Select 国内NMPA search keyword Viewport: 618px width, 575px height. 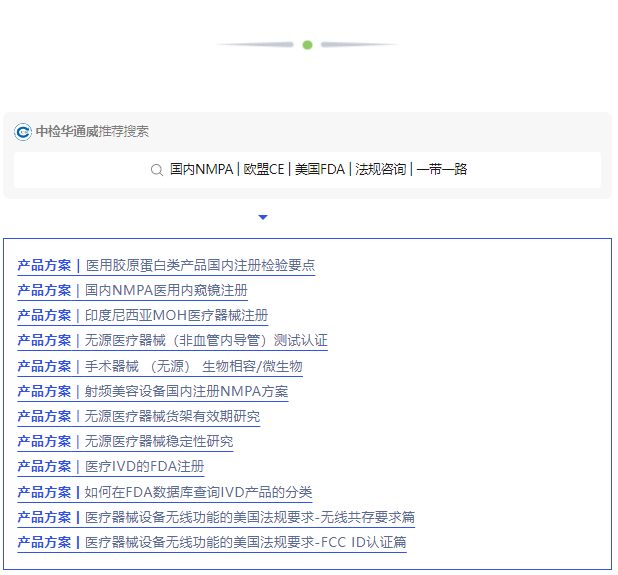202,170
